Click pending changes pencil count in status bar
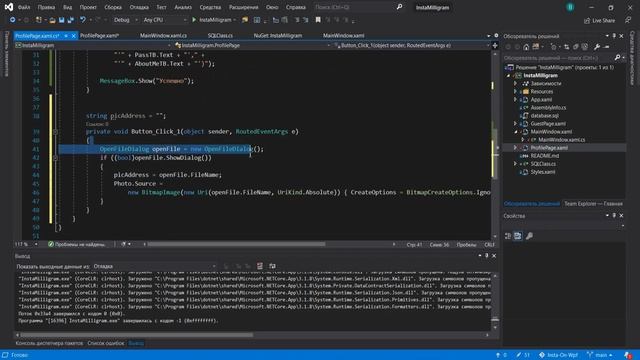Viewport: 640px width, 360px height. click(x=523, y=355)
